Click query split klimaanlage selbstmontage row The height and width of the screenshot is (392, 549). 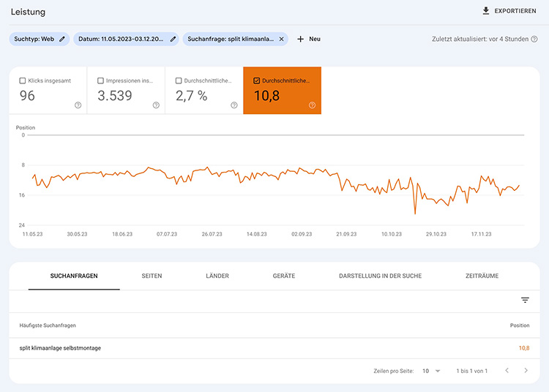60,348
